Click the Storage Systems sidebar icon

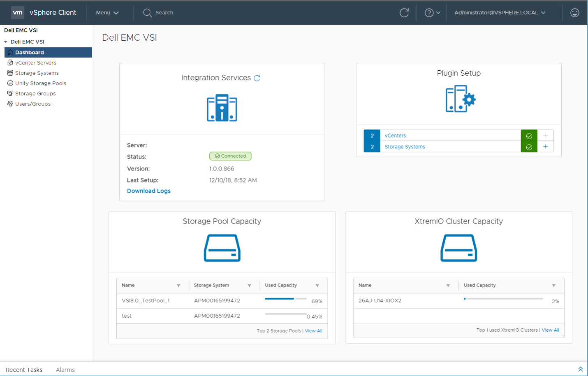point(10,73)
